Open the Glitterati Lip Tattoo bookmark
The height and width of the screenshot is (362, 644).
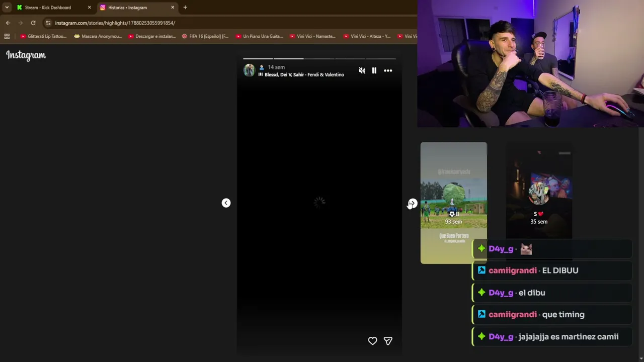43,36
